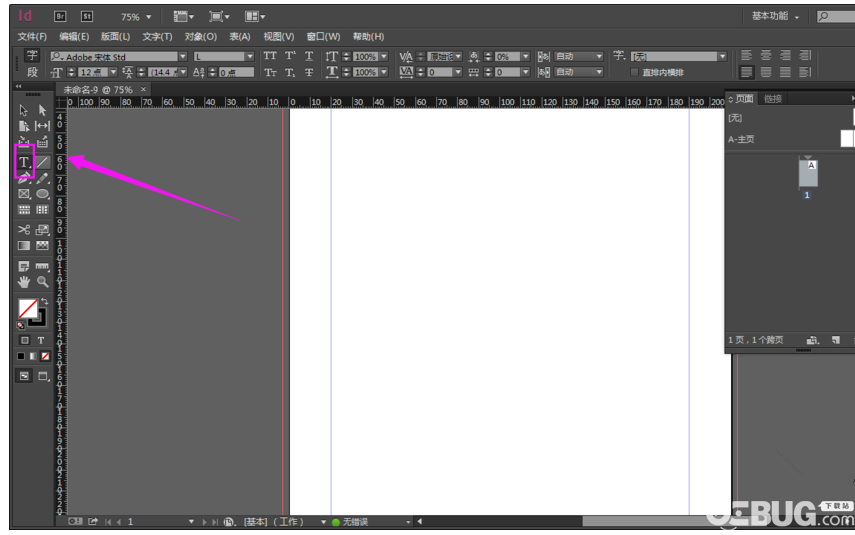Image resolution: width=855 pixels, height=535 pixels.
Task: Switch to character formatting controls 字
Action: (x=32, y=55)
